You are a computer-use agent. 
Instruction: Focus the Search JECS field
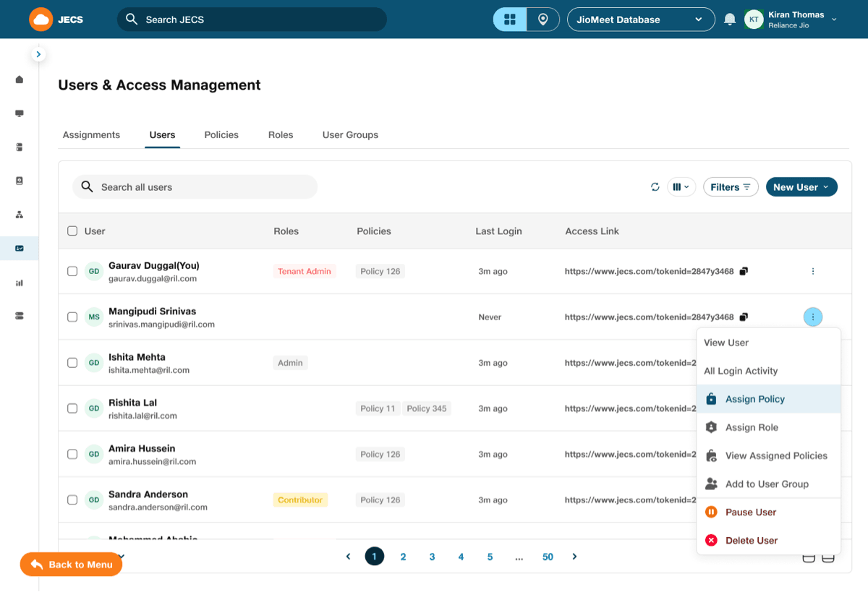coord(252,20)
